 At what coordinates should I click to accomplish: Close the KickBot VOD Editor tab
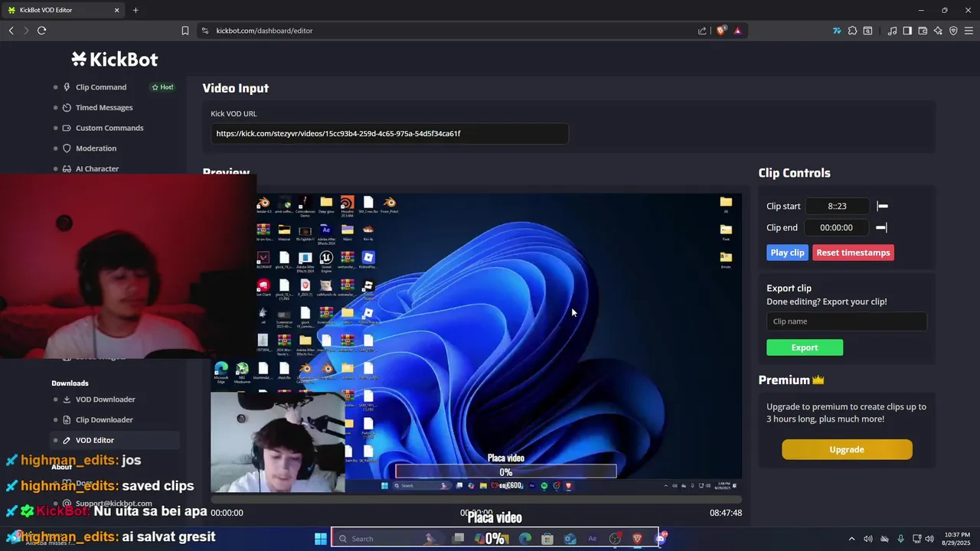116,10
